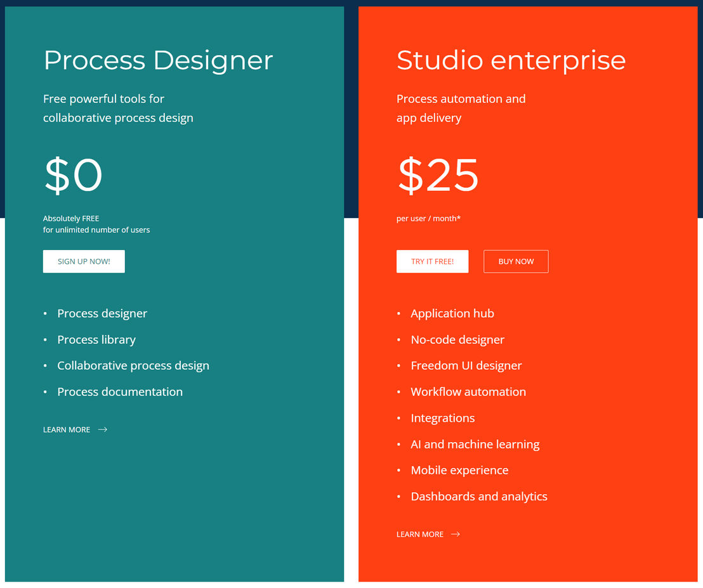Click 'Application hub' list item
Viewport: 703px width, 588px height.
452,314
